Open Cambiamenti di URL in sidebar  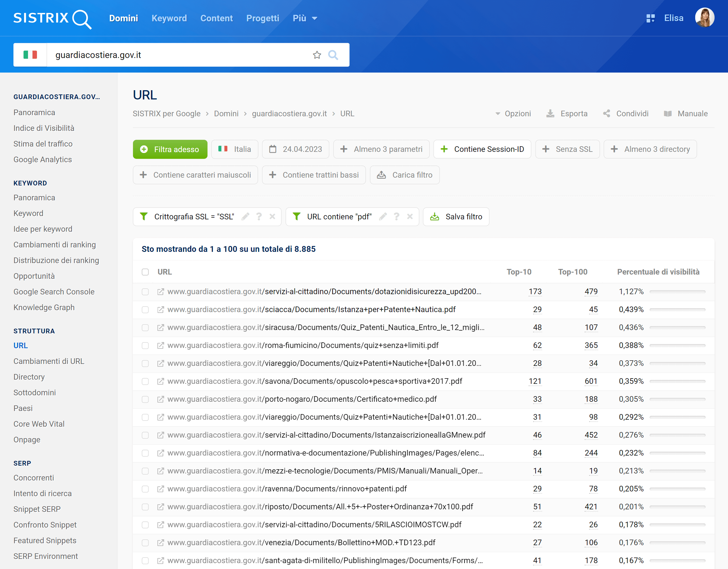click(49, 362)
